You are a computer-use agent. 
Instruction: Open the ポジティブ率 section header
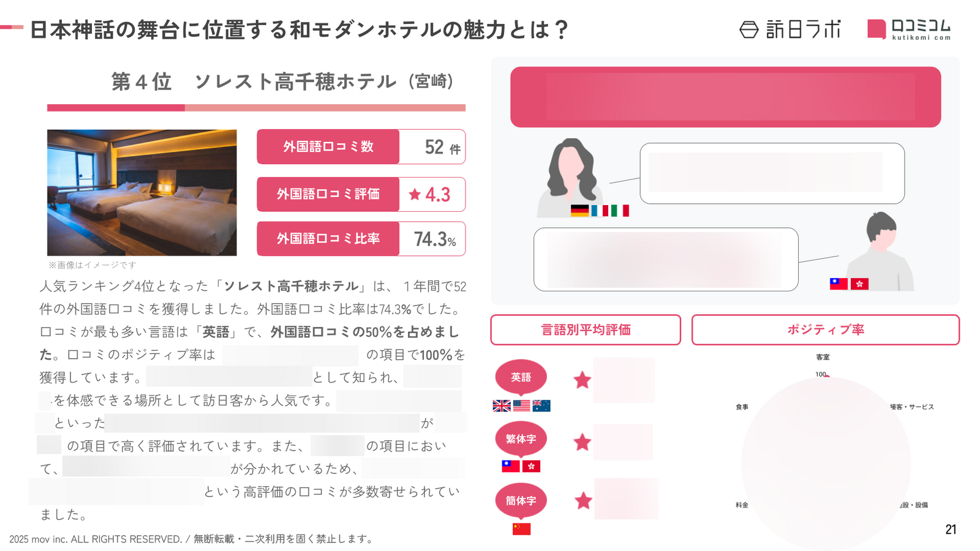[x=825, y=330]
